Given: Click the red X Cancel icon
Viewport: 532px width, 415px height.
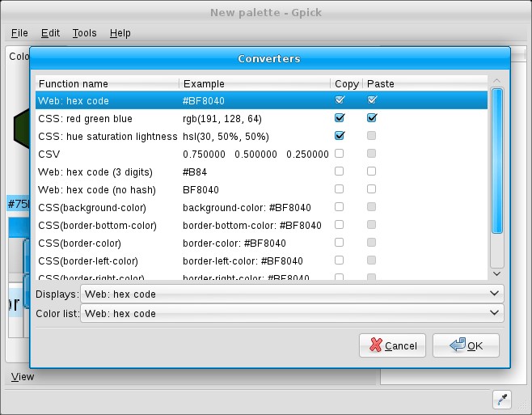Looking at the screenshot, I should 375,345.
